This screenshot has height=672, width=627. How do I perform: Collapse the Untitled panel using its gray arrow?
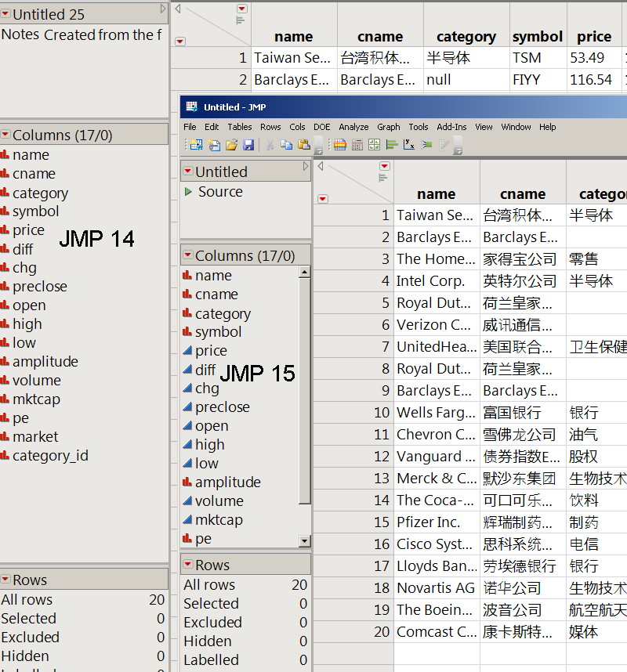(x=306, y=167)
